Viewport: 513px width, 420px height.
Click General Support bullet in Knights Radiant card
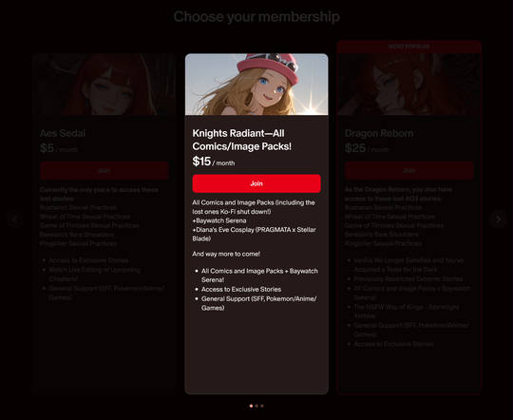258,303
